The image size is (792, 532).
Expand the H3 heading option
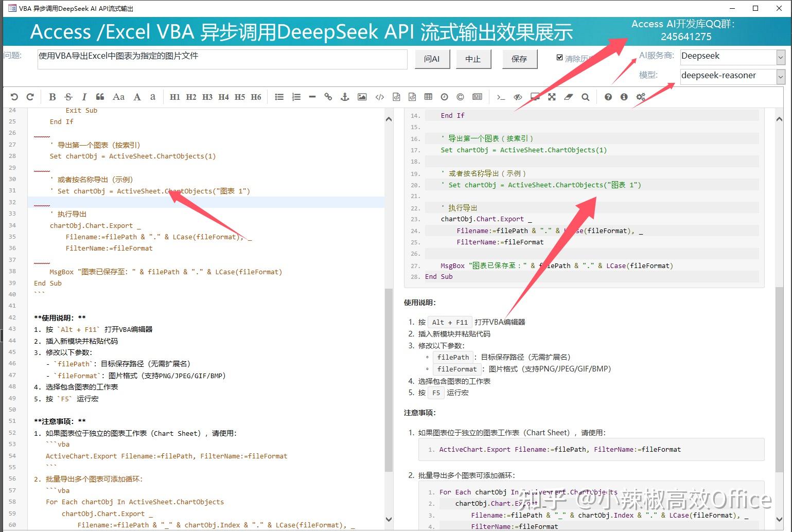click(207, 97)
